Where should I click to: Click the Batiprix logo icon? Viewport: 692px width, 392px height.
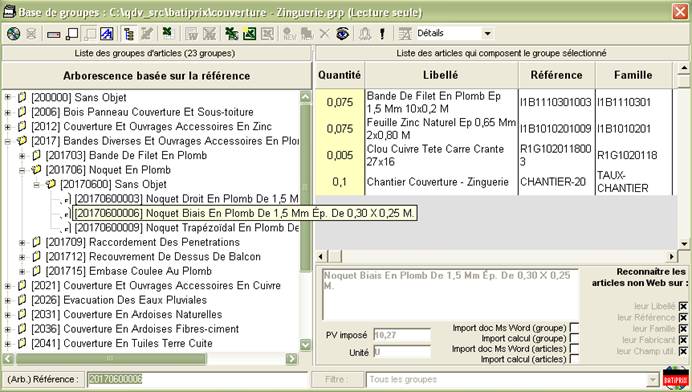676,378
